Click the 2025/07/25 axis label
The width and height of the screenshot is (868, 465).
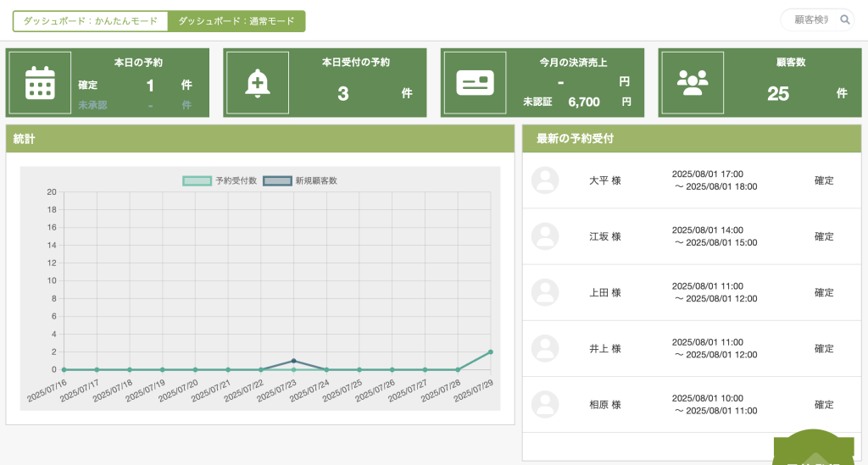[342, 390]
